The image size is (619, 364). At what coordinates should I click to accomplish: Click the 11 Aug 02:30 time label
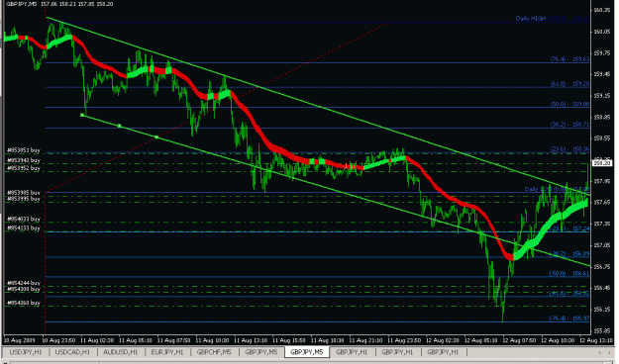pos(97,340)
